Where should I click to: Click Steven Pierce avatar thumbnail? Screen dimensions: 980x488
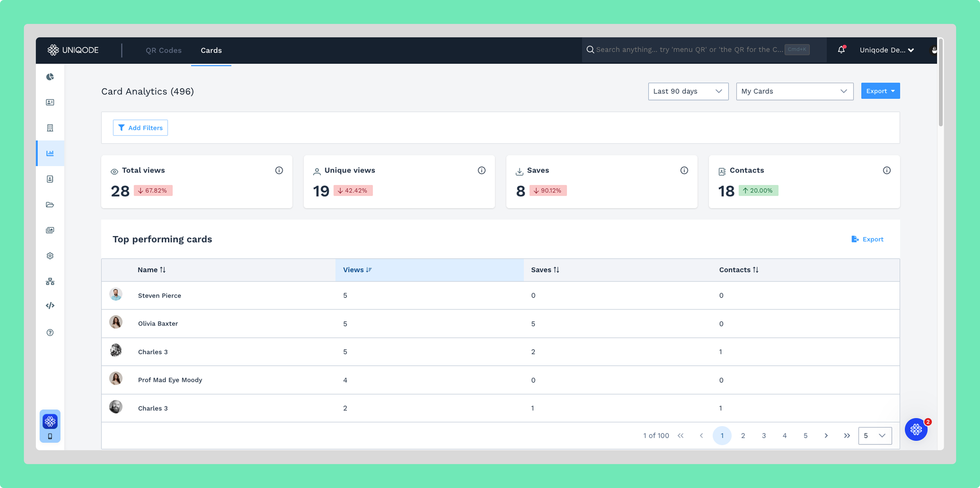click(116, 294)
